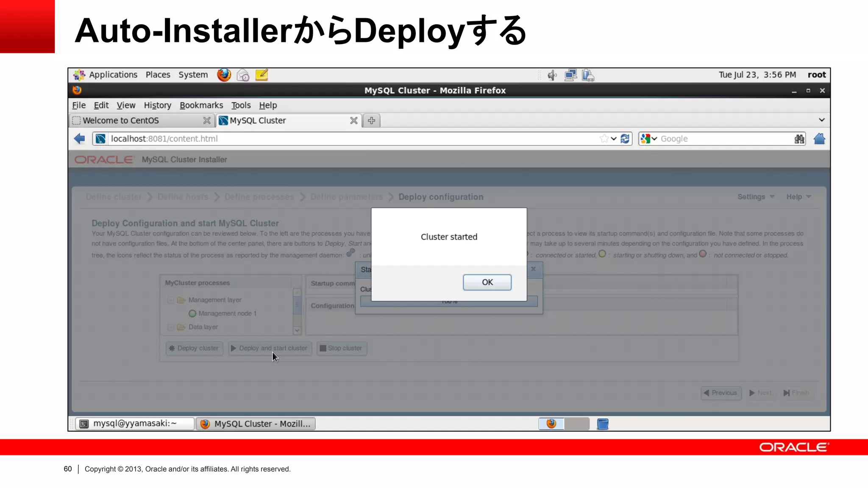Open Firefox View menu

(x=126, y=105)
